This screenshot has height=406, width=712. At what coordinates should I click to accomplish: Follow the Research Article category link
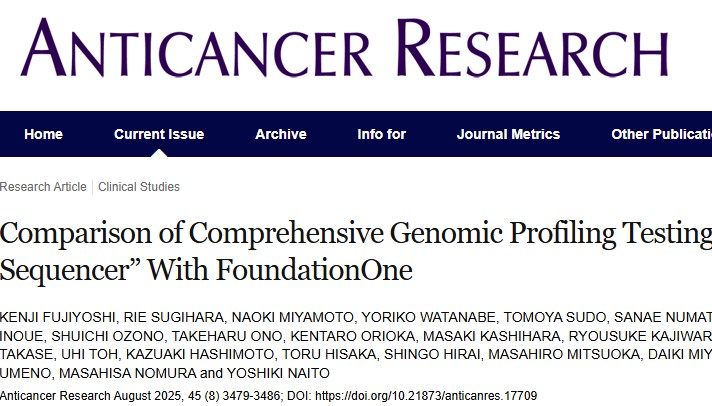click(x=43, y=187)
